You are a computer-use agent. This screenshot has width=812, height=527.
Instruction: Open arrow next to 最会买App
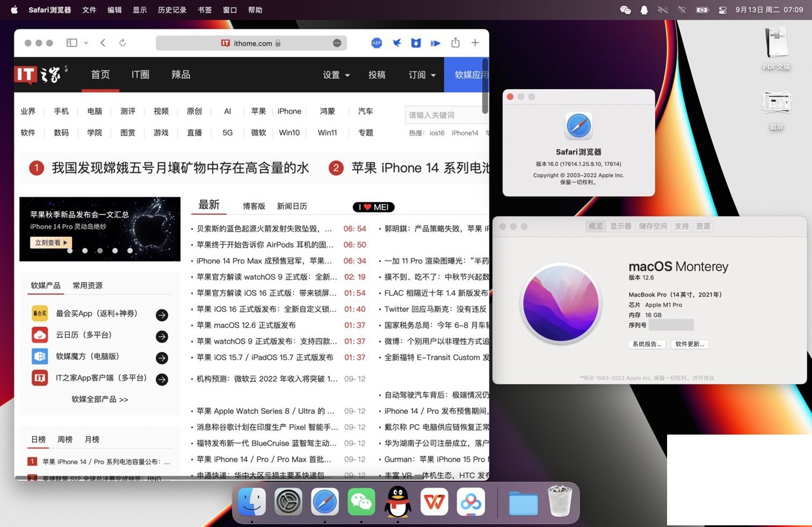162,315
